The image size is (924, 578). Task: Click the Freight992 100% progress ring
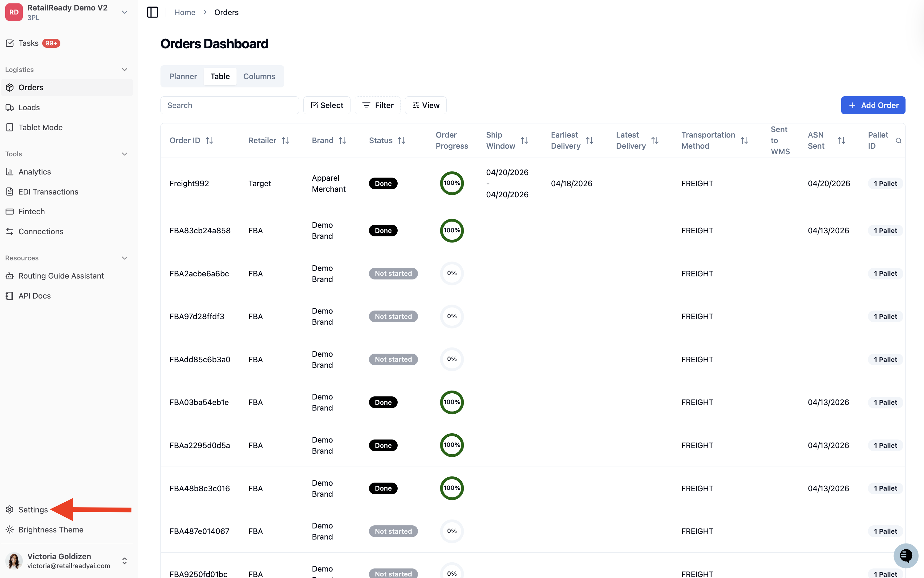point(452,183)
